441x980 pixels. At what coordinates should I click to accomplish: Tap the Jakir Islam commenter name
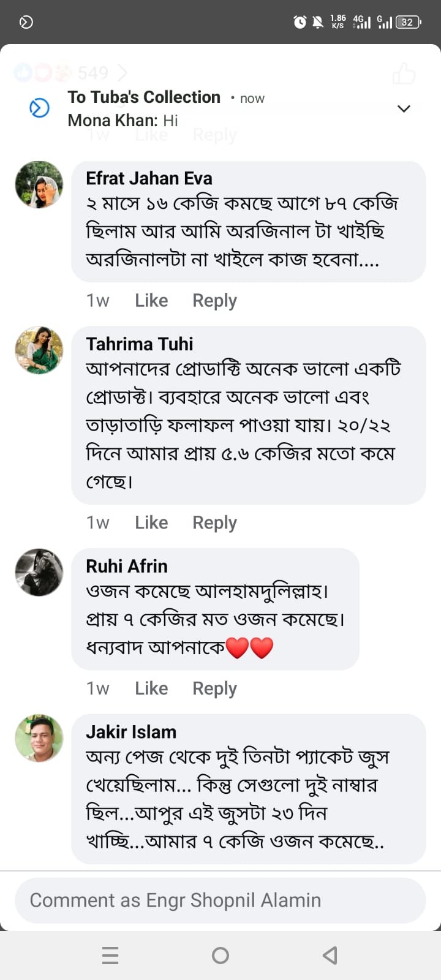131,732
